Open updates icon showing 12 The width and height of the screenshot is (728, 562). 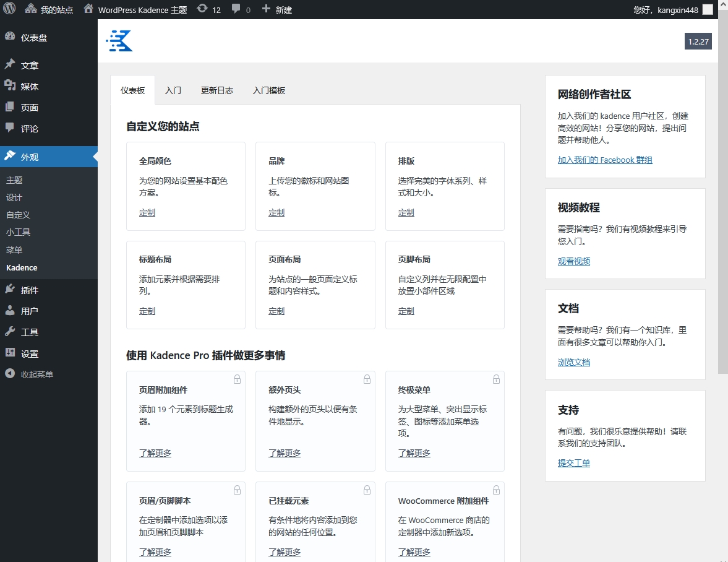tap(202, 9)
